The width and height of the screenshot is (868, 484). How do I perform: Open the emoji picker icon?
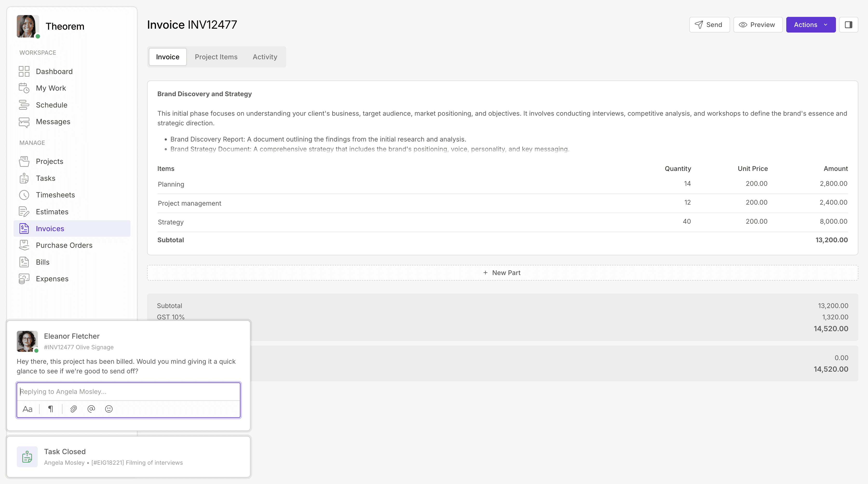(108, 409)
